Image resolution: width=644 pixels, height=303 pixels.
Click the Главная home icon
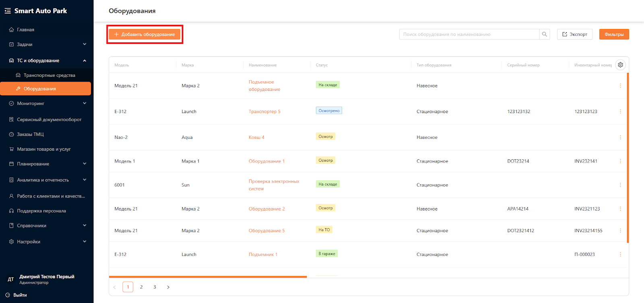(x=11, y=30)
